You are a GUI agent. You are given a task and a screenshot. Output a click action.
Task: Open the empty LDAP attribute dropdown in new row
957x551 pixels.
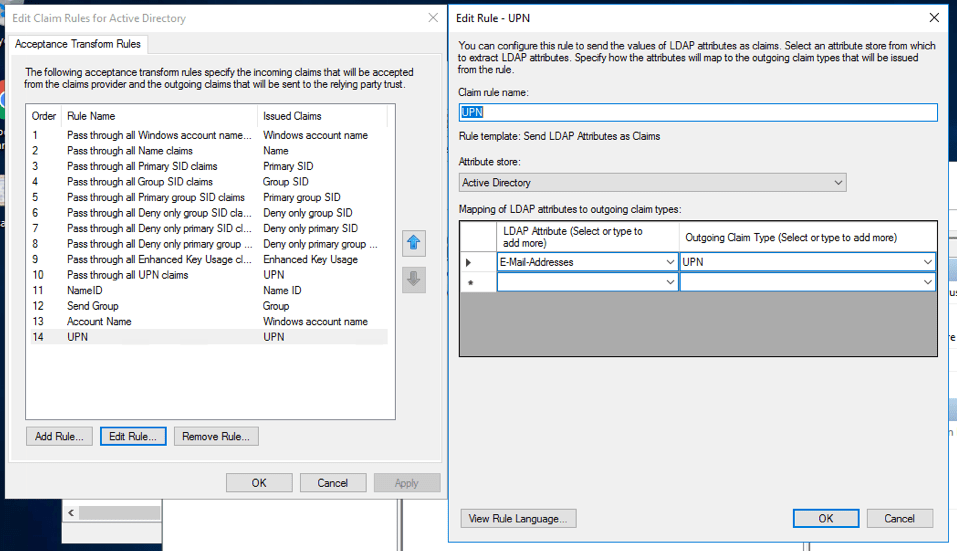(x=669, y=283)
